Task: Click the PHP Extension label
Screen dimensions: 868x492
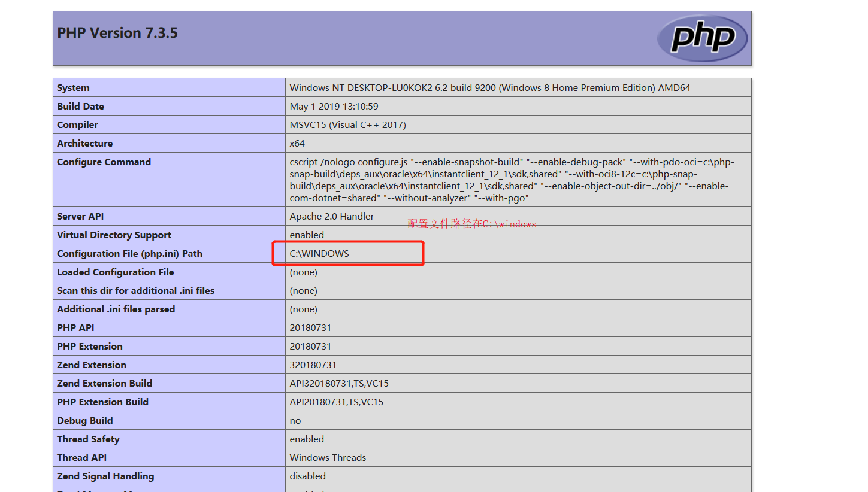Action: (x=90, y=347)
